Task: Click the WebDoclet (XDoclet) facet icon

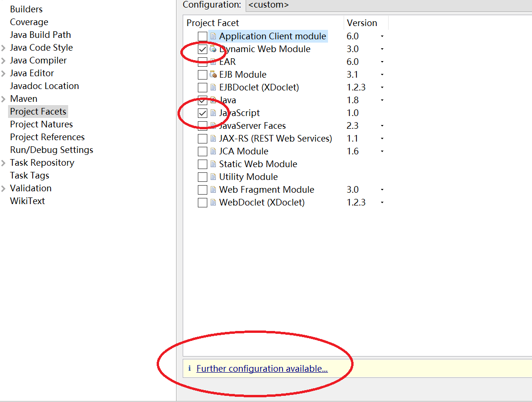Action: click(213, 202)
